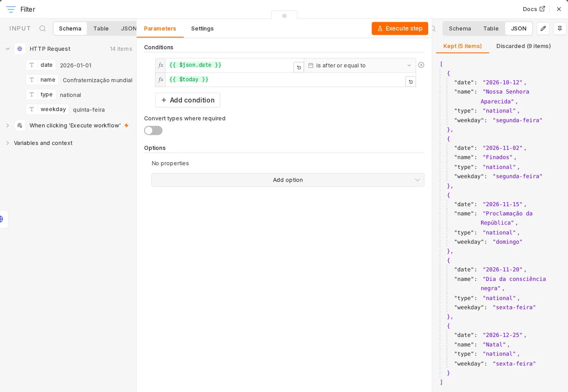Open expression editor for $today value

pos(411,82)
